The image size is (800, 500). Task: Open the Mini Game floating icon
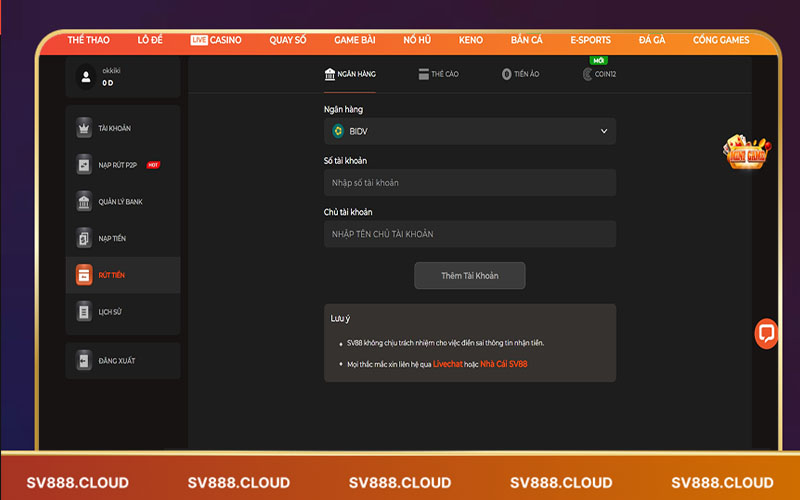click(x=746, y=152)
